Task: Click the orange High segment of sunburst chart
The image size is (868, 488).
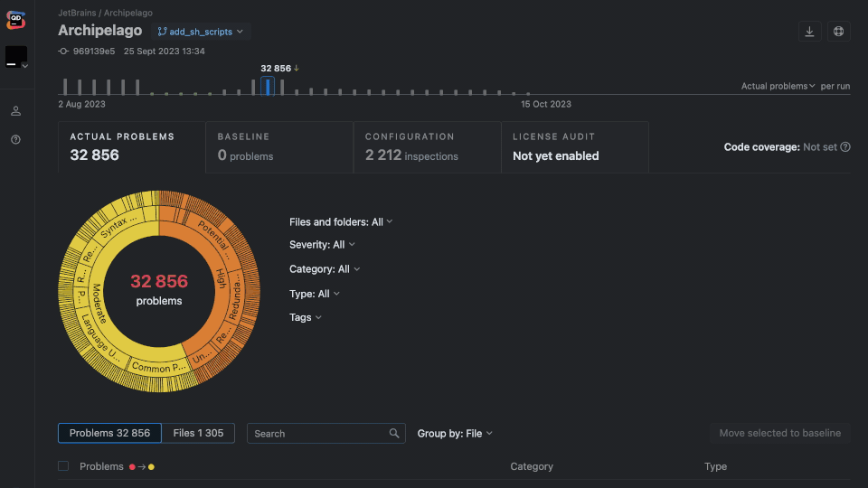Action: [x=220, y=278]
